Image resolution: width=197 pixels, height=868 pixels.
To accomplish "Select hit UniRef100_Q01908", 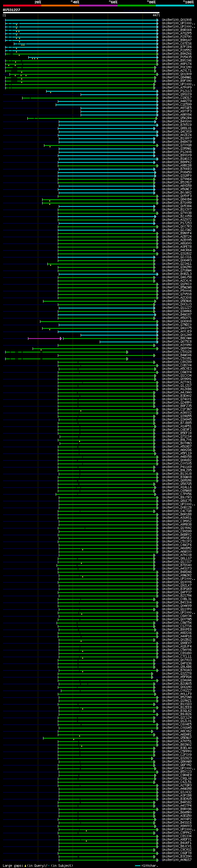I will pos(176,20).
